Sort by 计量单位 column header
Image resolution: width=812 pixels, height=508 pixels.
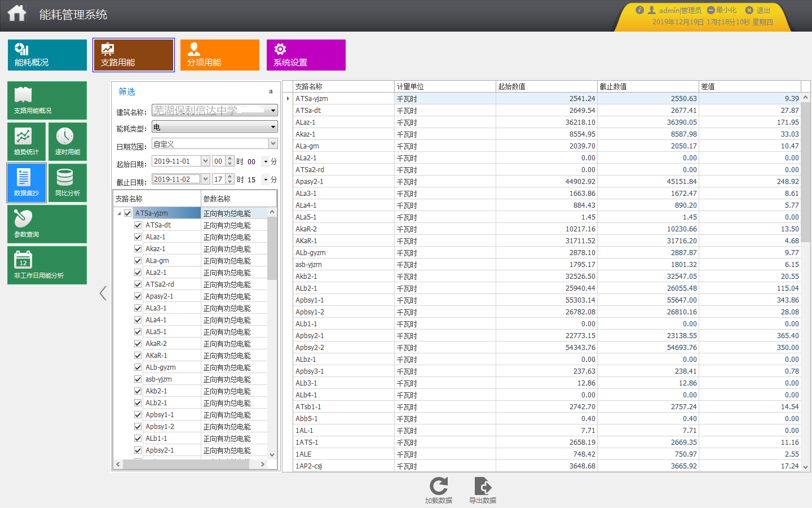click(x=445, y=86)
